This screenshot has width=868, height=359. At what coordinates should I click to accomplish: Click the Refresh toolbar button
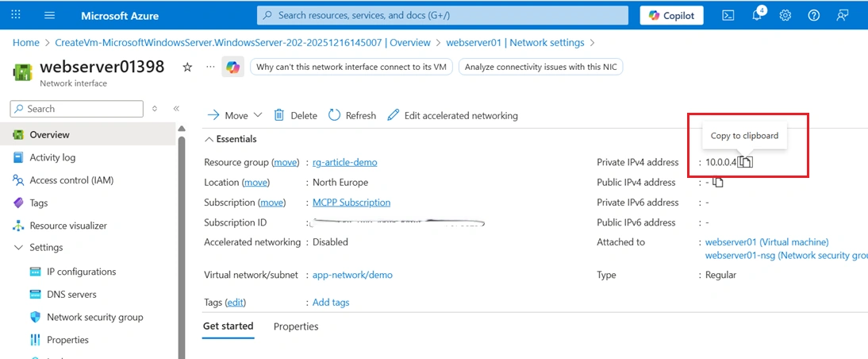click(352, 115)
